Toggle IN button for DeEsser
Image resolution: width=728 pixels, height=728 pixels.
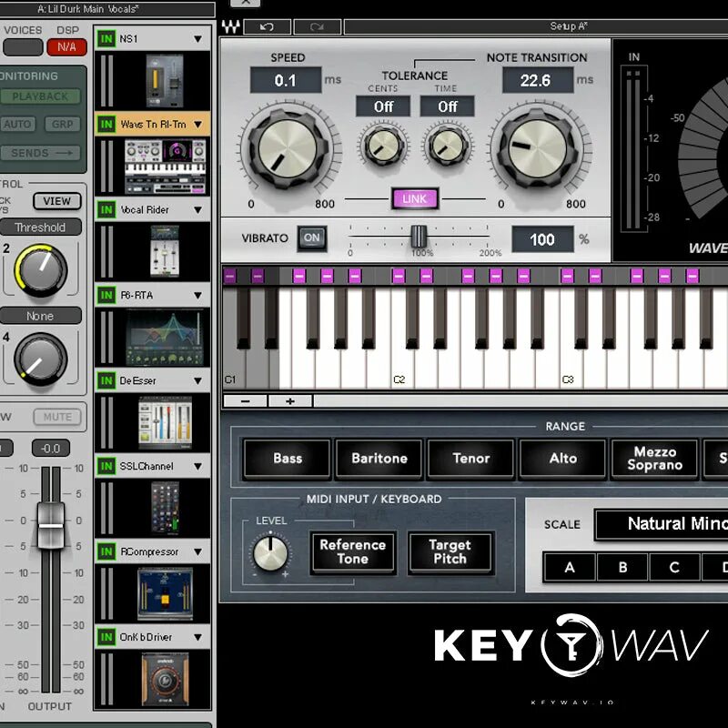click(x=106, y=380)
